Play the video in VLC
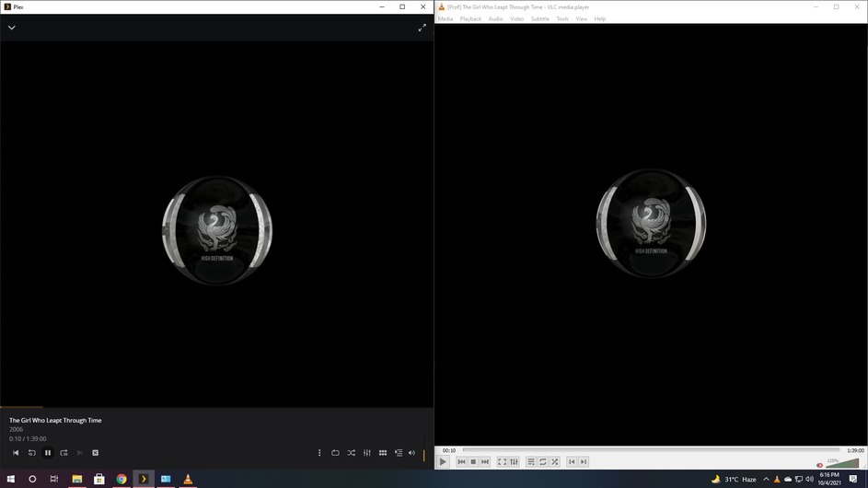This screenshot has height=488, width=868. click(x=443, y=461)
